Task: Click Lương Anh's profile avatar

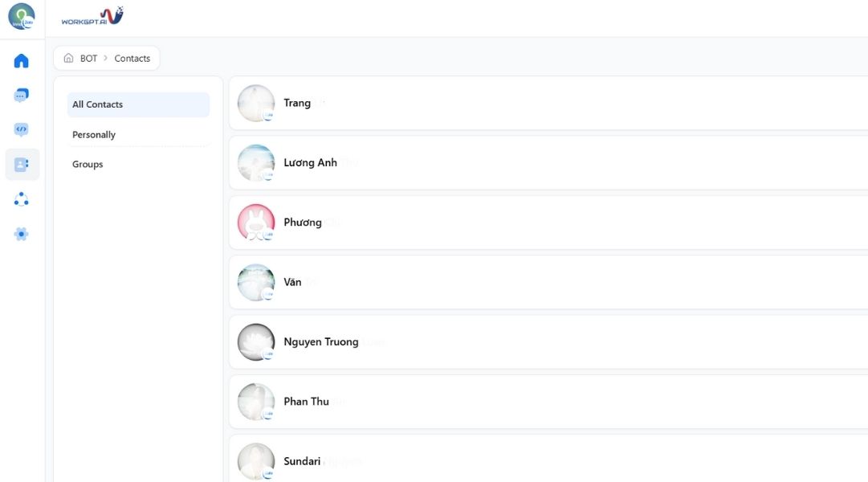Action: 255,162
